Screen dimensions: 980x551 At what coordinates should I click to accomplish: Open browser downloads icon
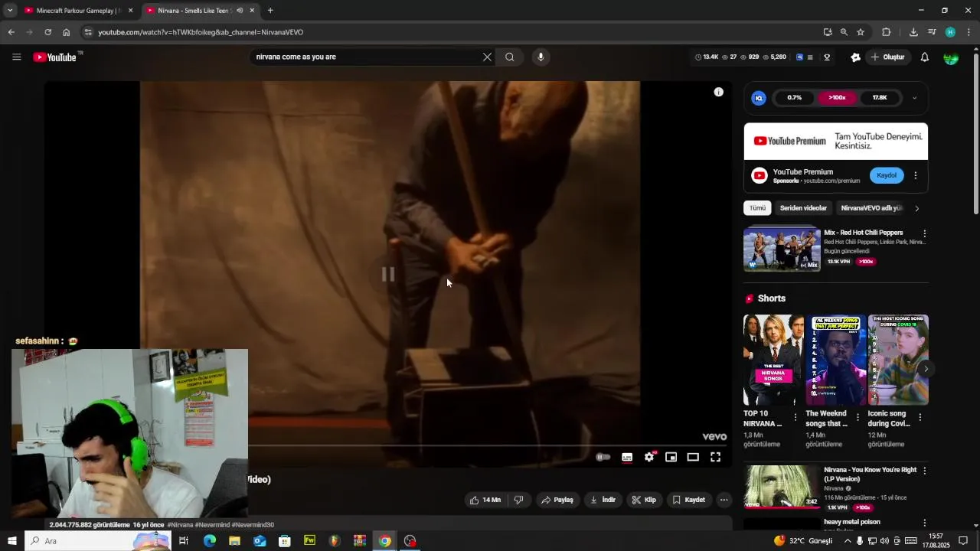point(913,32)
